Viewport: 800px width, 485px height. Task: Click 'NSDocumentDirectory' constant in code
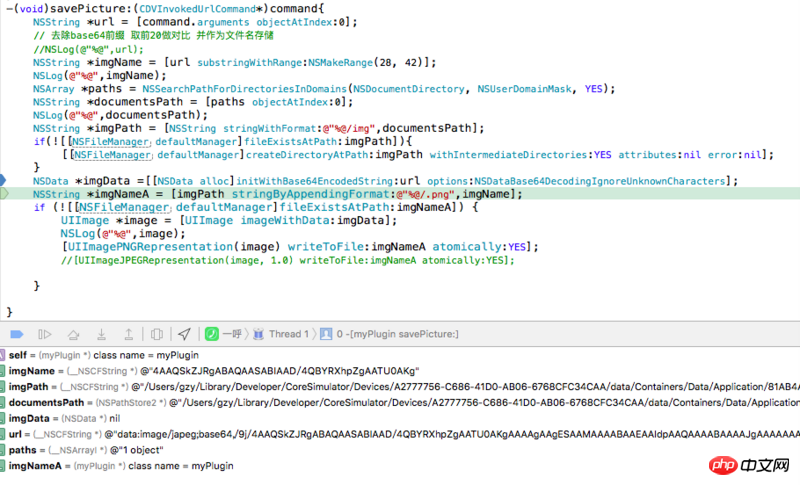[x=408, y=89]
